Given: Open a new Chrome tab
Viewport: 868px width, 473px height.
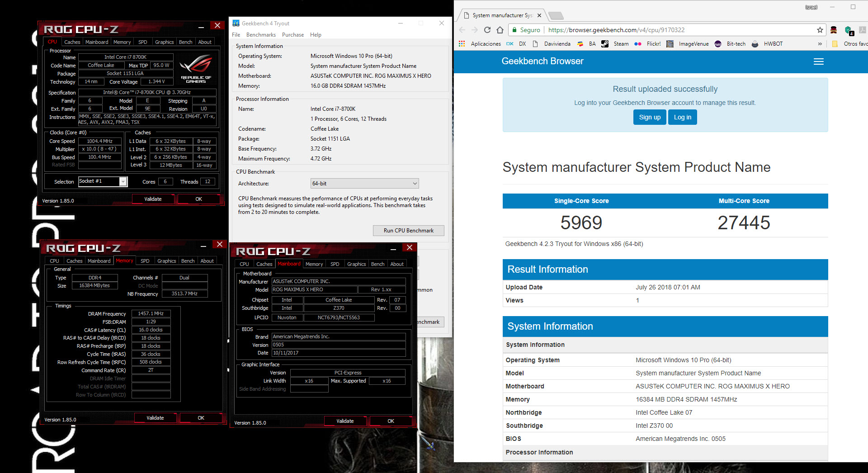Looking at the screenshot, I should pos(556,16).
